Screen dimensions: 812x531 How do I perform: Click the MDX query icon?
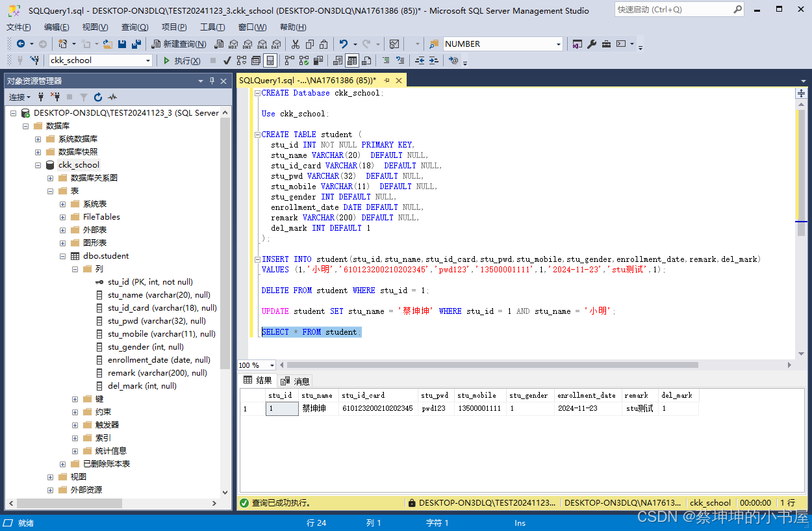(x=233, y=44)
